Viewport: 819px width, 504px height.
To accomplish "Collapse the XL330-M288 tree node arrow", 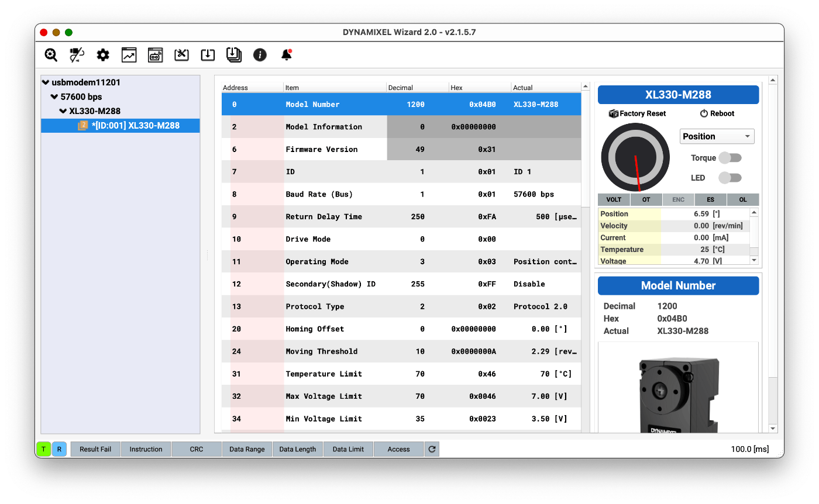I will (x=64, y=111).
